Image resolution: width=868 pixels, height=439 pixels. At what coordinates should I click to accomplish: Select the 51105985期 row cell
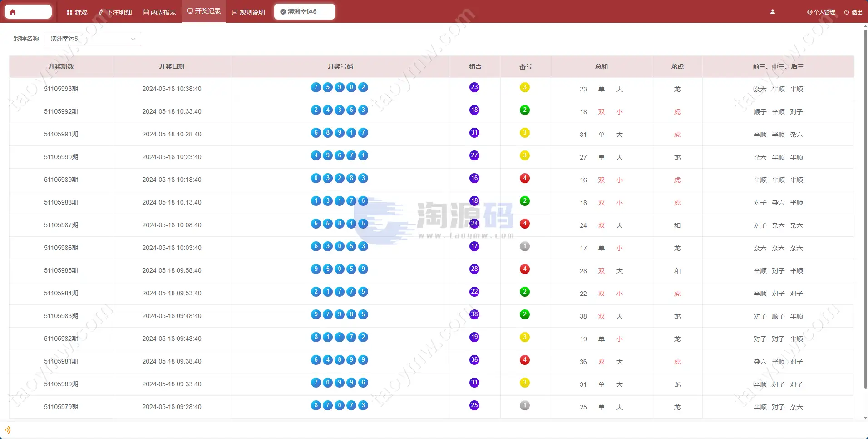[x=61, y=270]
